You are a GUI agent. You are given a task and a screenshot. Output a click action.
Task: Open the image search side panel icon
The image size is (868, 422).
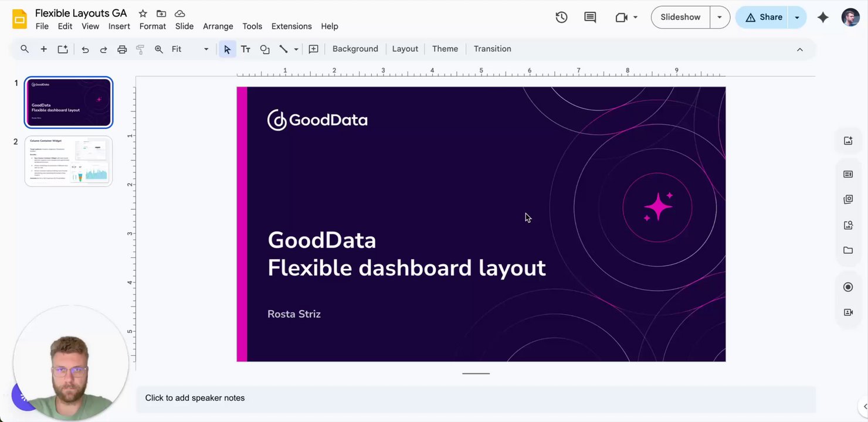[x=848, y=225]
